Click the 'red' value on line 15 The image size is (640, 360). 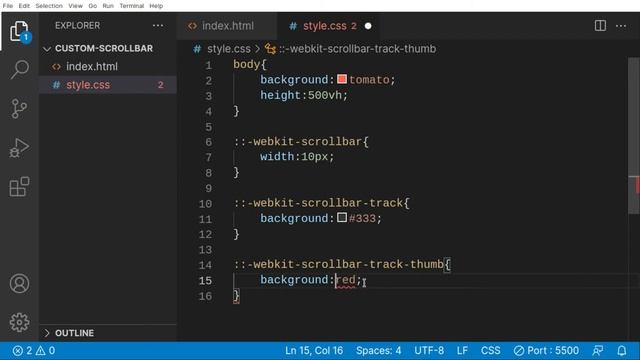coord(345,280)
